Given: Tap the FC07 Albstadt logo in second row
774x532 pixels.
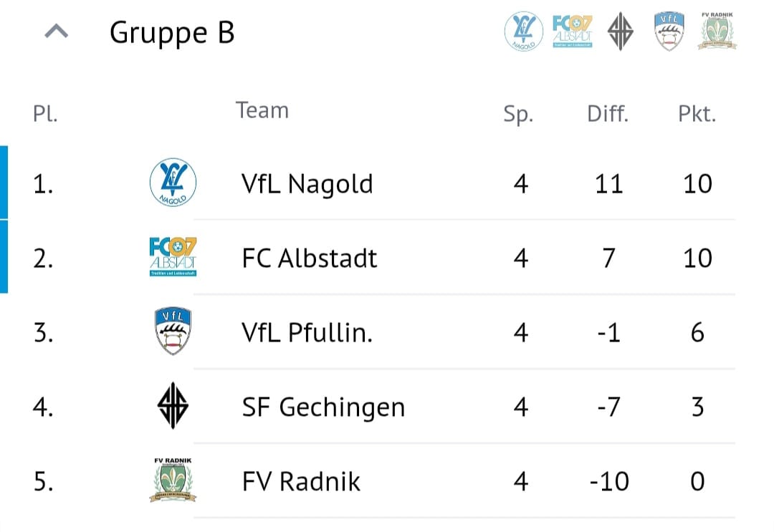Looking at the screenshot, I should 173,256.
